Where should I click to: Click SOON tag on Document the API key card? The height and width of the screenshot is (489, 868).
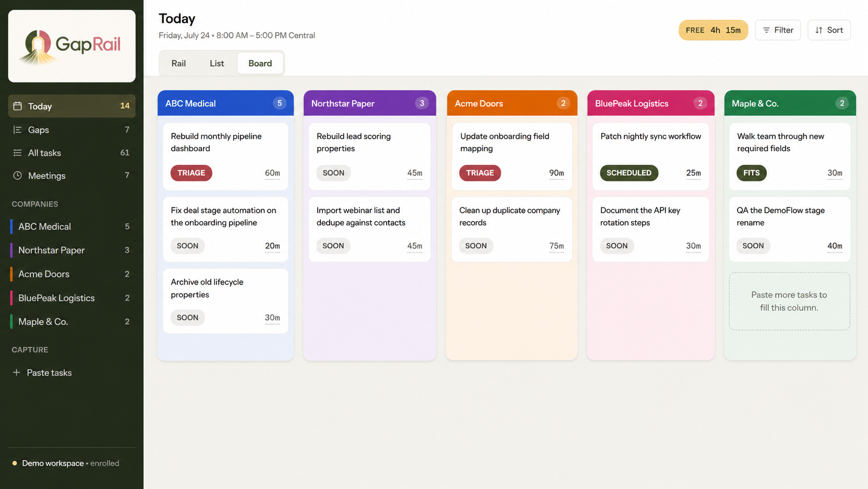click(617, 246)
